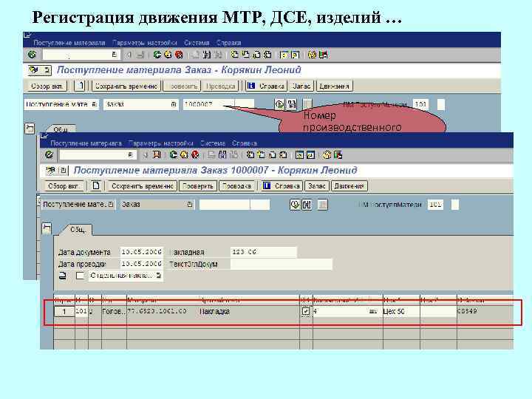The image size is (532, 399).
Task: Toggle the OK checkbox in the Накладка row
Action: pyautogui.click(x=305, y=311)
